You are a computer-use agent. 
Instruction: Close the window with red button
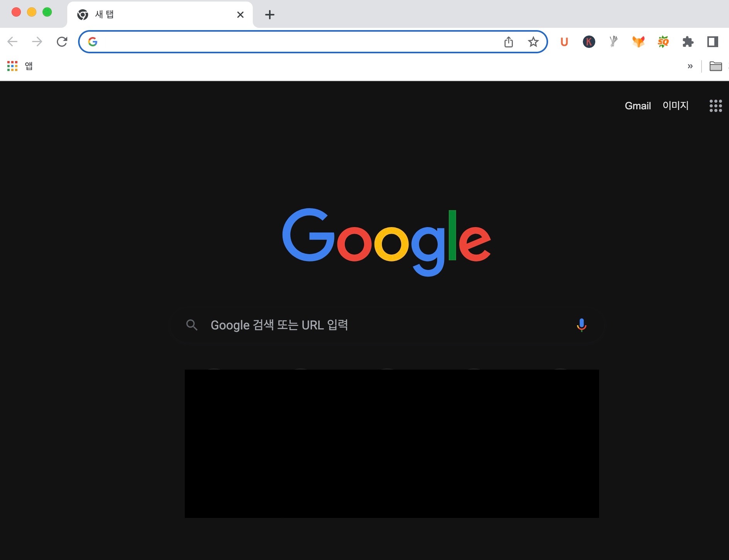[x=16, y=12]
